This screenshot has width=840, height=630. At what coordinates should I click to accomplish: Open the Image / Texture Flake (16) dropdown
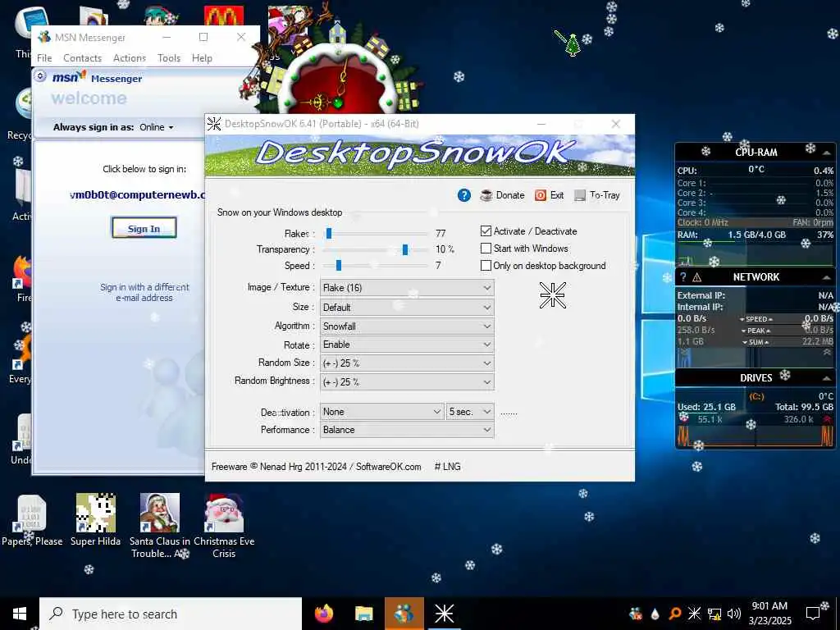pos(407,288)
